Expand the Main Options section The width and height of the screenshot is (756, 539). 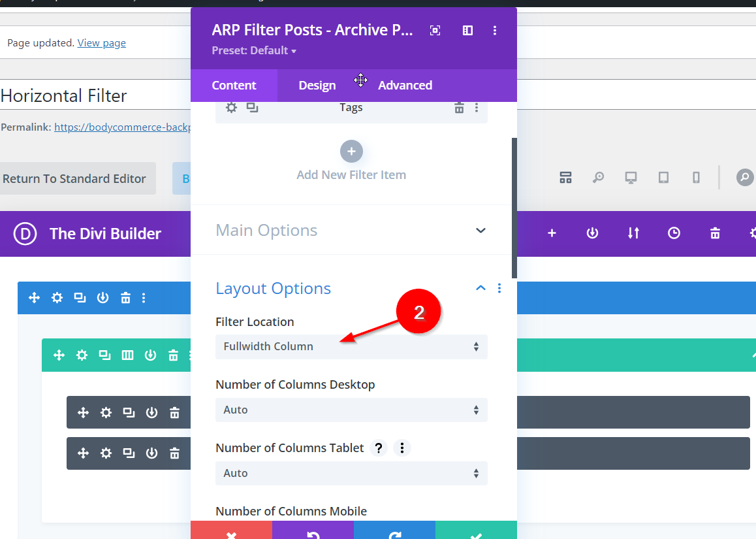coord(480,231)
